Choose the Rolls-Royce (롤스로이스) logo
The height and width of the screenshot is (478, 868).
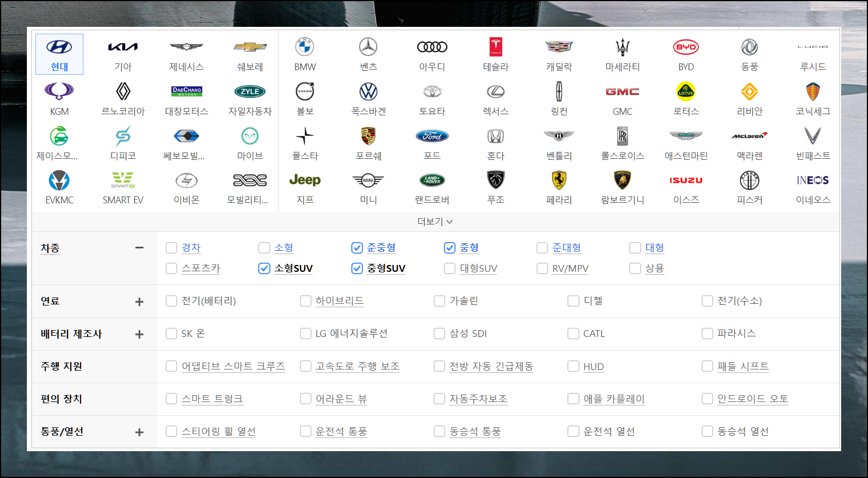(622, 136)
